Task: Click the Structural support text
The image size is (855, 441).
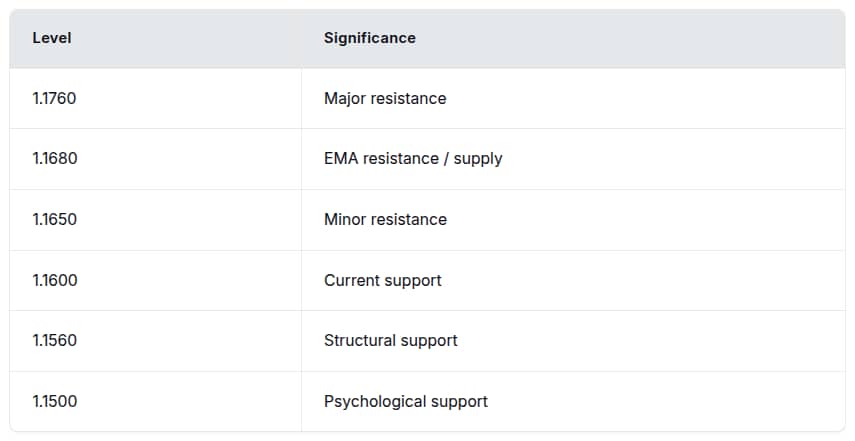Action: (x=391, y=341)
